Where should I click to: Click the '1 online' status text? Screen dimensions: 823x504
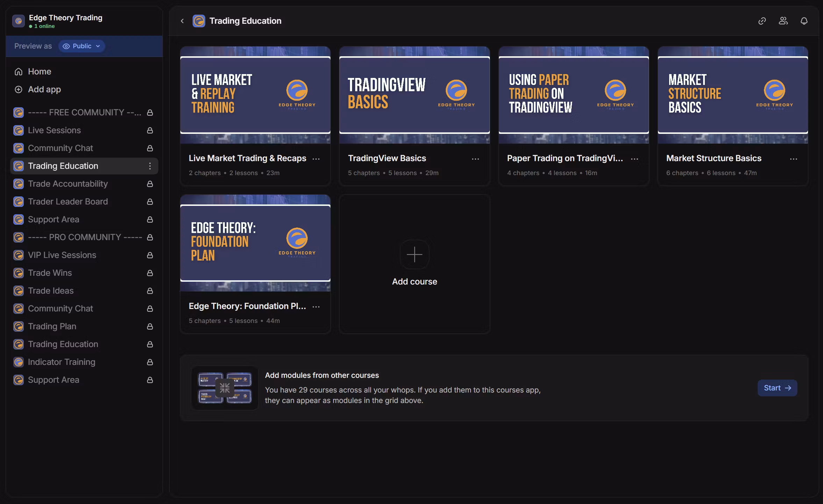click(x=44, y=26)
